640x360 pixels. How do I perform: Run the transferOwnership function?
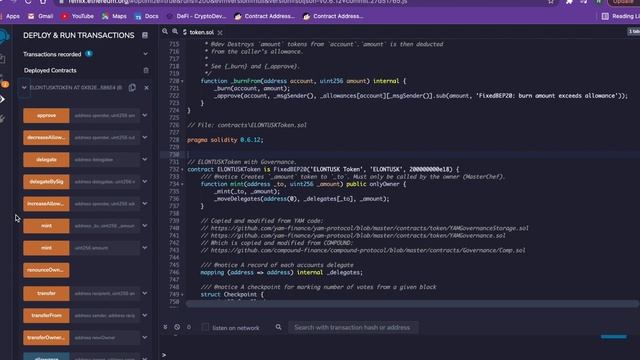tap(46, 338)
